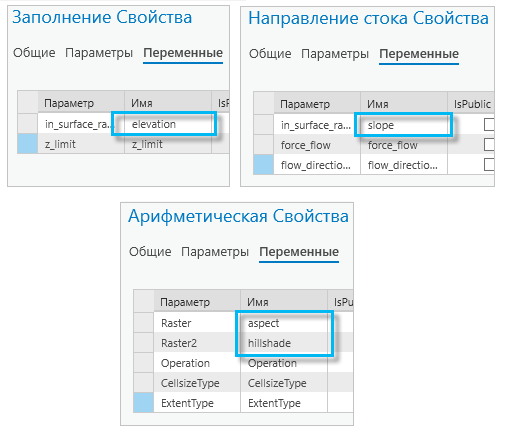The height and width of the screenshot is (434, 505).
Task: Click the CellsizeType name cell
Action: (284, 383)
